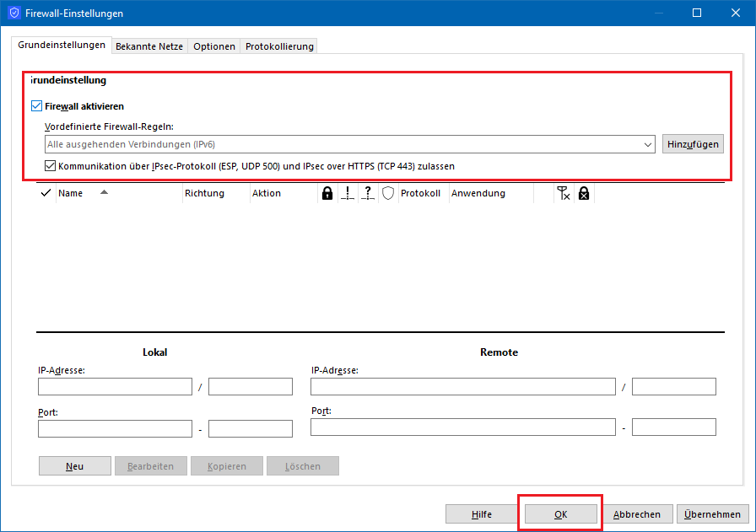
Task: Sort the list by Name column
Action: click(x=71, y=193)
